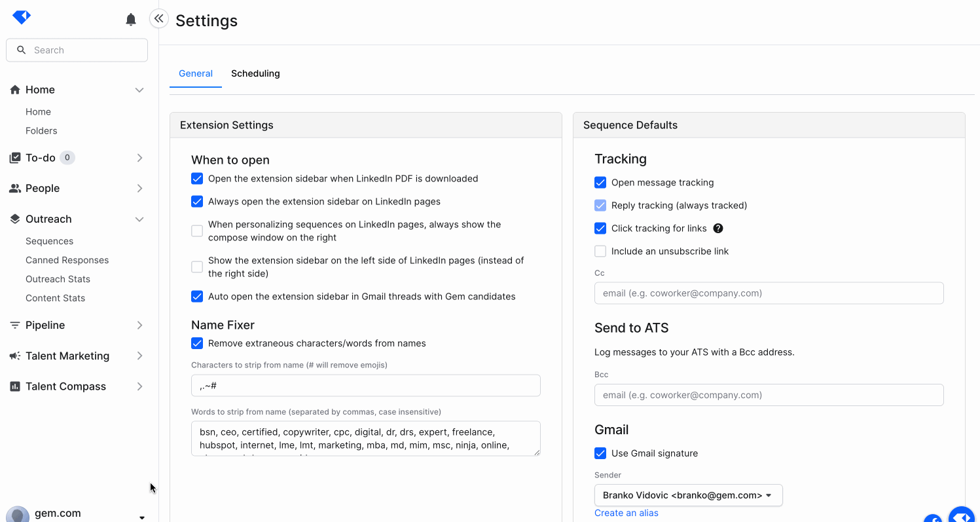Viewport: 980px width, 522px height.
Task: Click the Talent Compass chart icon
Action: pos(15,387)
